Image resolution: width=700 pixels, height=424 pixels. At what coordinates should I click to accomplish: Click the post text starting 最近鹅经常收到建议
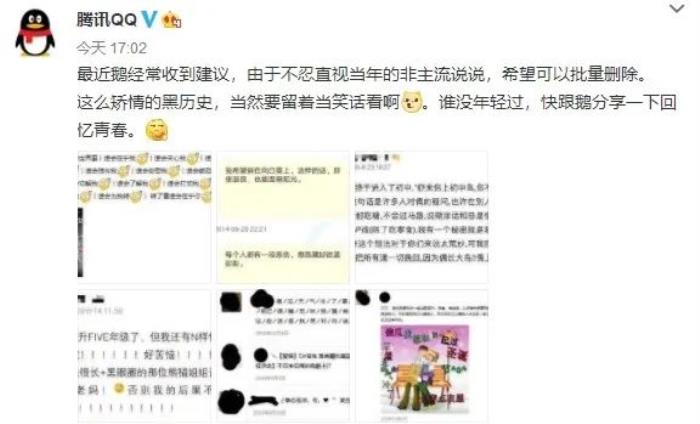tap(376, 102)
